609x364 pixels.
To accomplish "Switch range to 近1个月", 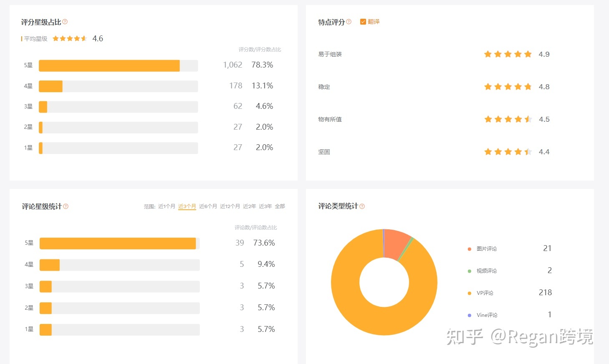I will 167,206.
